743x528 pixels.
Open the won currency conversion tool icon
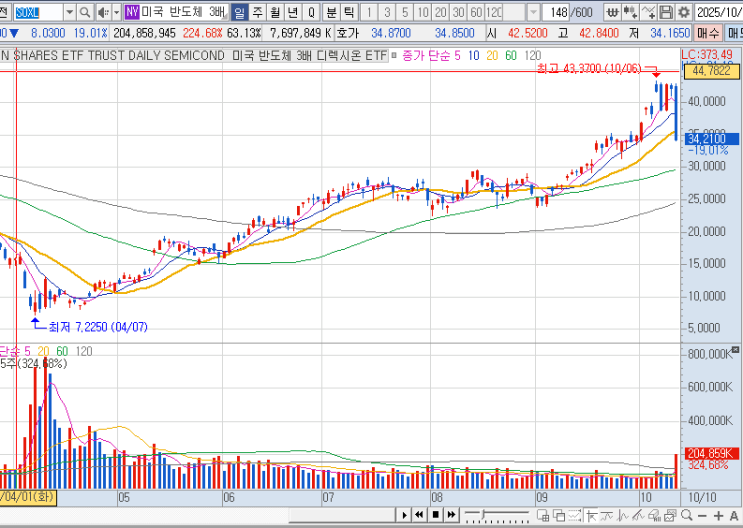pos(613,12)
